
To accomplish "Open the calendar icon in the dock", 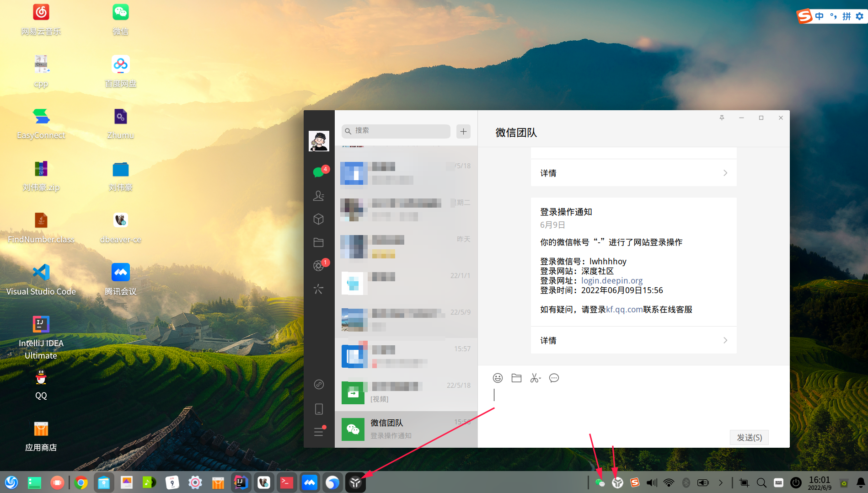I will (172, 482).
